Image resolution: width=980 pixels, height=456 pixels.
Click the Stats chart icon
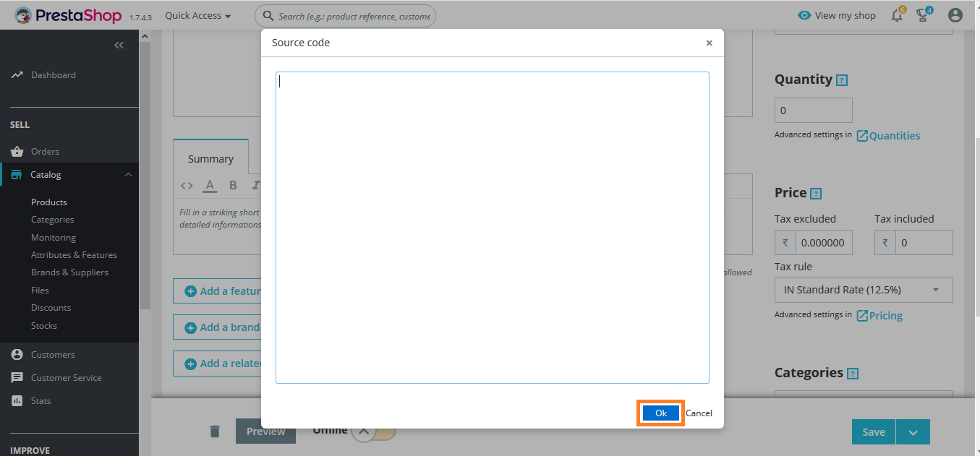point(17,401)
